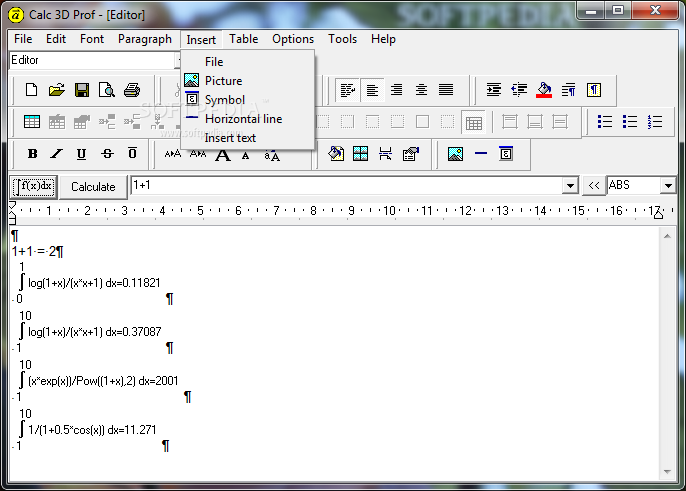Screen dimensions: 686x491
Task: Open the Editor style combo box
Action: 95,60
